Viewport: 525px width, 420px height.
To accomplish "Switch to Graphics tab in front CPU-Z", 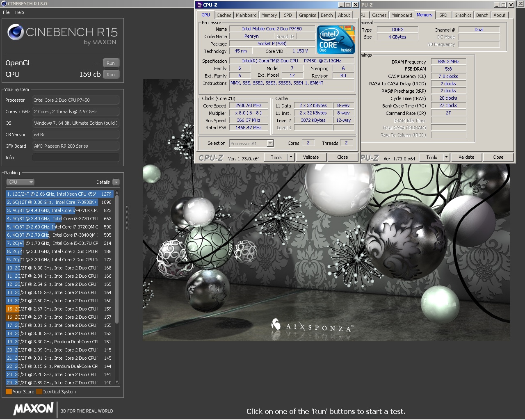I will [308, 15].
